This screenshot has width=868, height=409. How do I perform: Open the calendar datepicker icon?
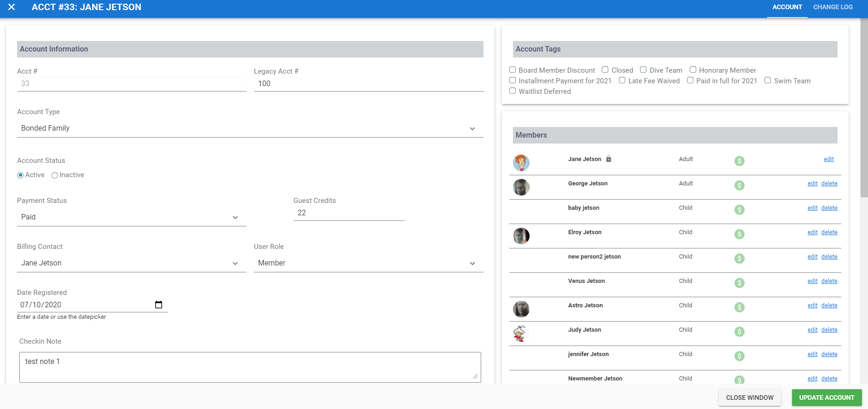[159, 305]
